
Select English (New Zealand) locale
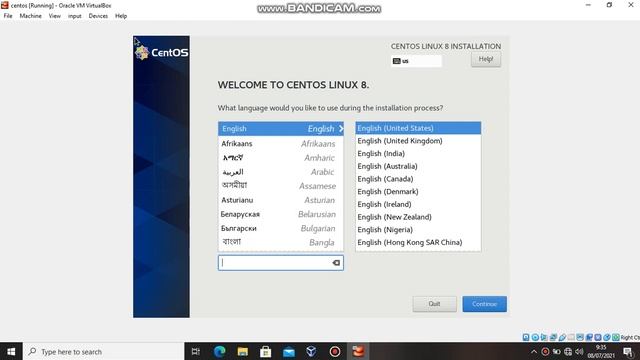tap(418, 217)
